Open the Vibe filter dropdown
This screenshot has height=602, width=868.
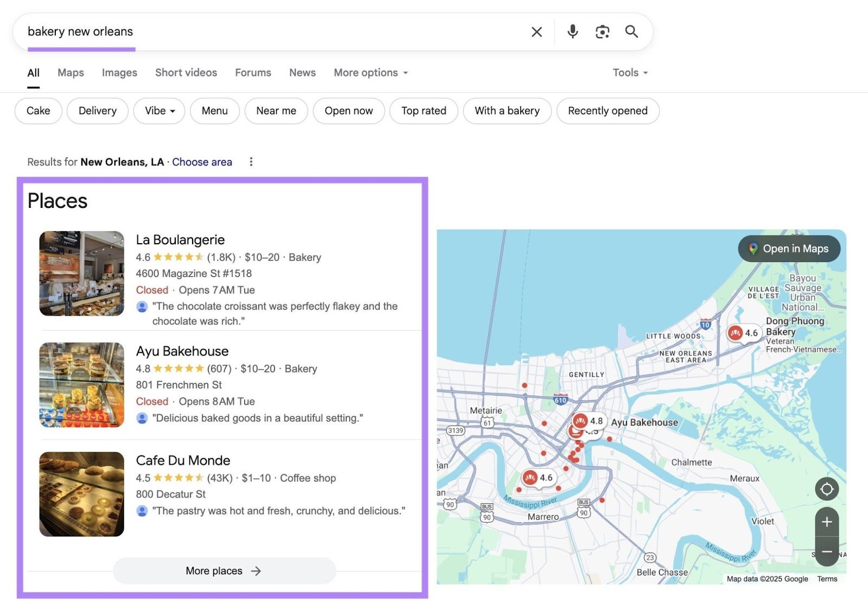(x=159, y=111)
